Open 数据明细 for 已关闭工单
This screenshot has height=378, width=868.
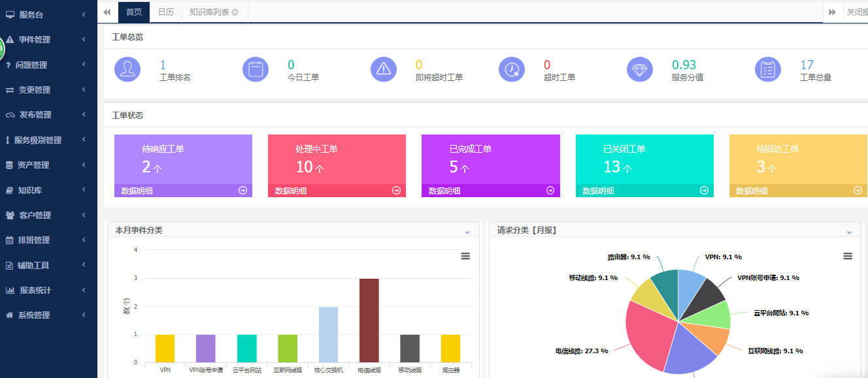pos(598,191)
